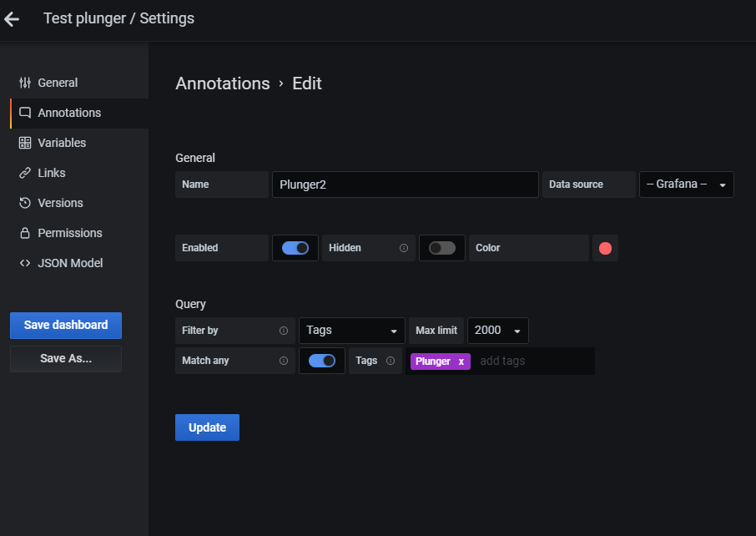The image size is (756, 536).
Task: Open the Data source dropdown showing Grafana
Action: [687, 185]
